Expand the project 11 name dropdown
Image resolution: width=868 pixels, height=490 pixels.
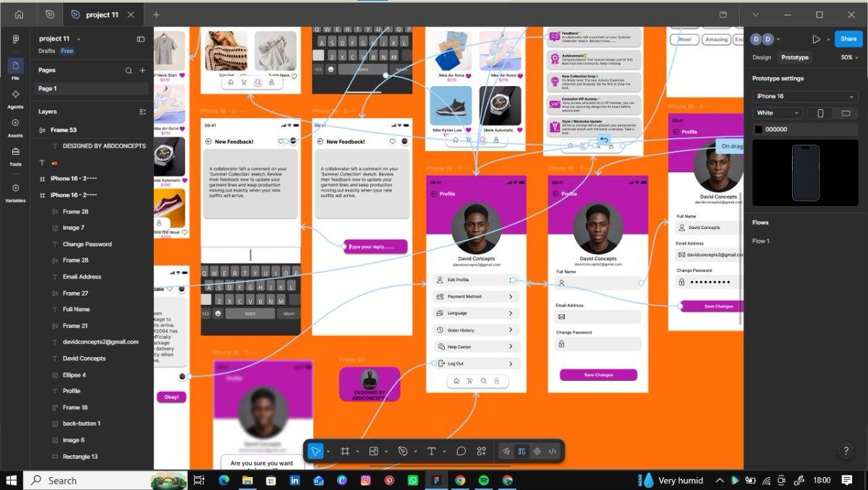pos(79,39)
